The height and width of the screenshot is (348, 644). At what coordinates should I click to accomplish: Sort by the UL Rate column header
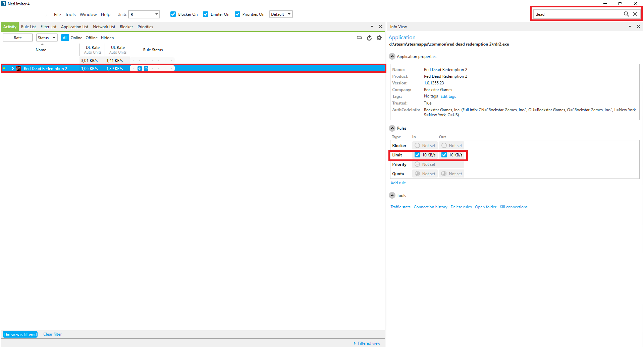pos(118,50)
